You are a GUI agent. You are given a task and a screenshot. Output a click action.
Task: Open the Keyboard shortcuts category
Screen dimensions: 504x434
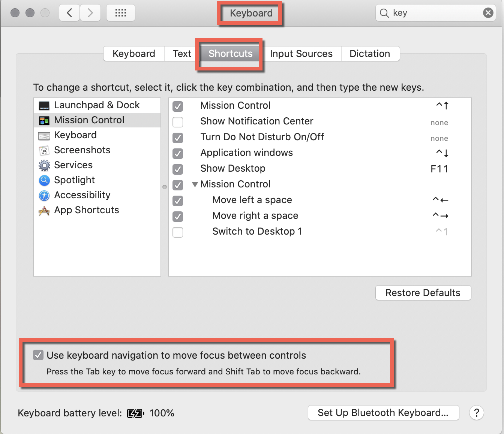75,135
